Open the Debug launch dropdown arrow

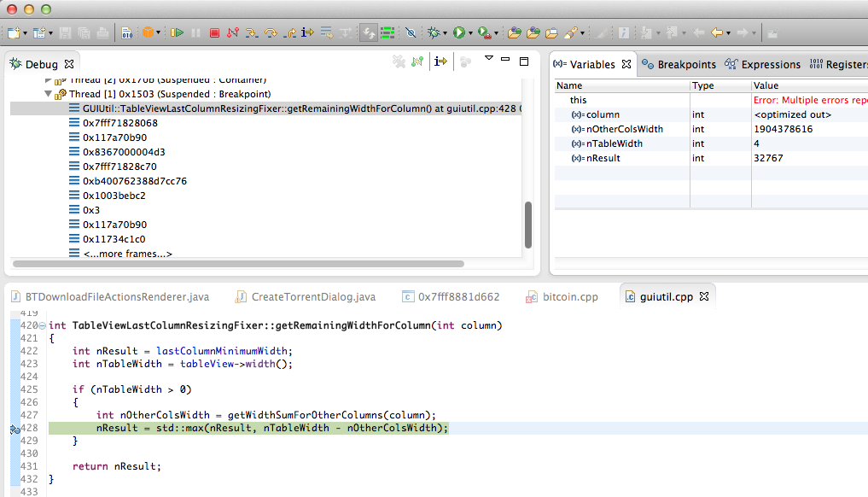[x=445, y=33]
